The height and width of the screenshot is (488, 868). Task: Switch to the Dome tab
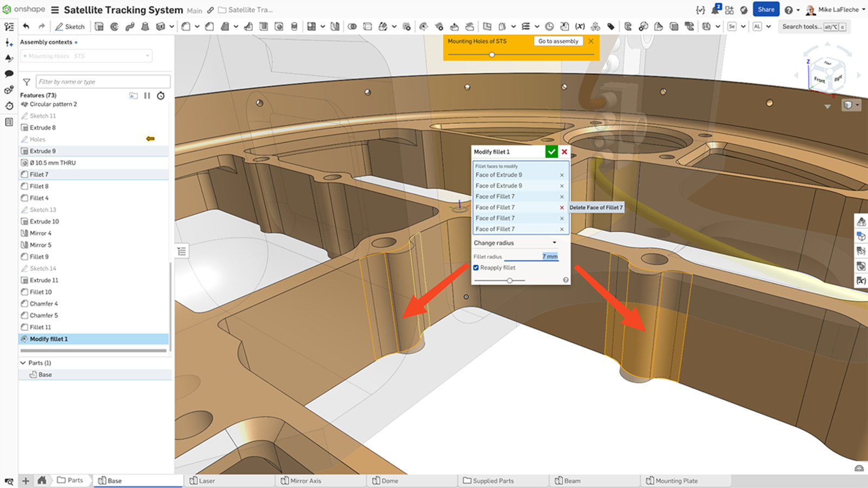(x=388, y=480)
